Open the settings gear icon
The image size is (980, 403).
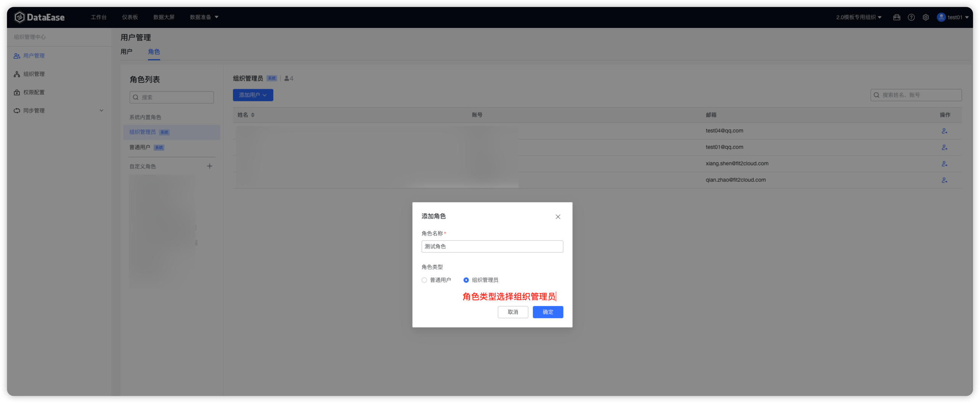(x=925, y=17)
